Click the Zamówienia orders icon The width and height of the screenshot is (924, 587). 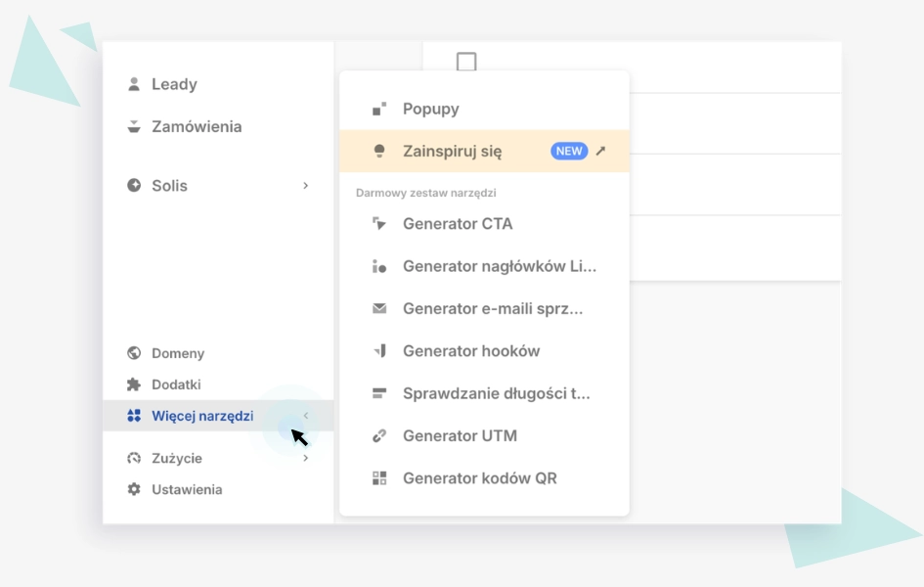pyautogui.click(x=134, y=126)
